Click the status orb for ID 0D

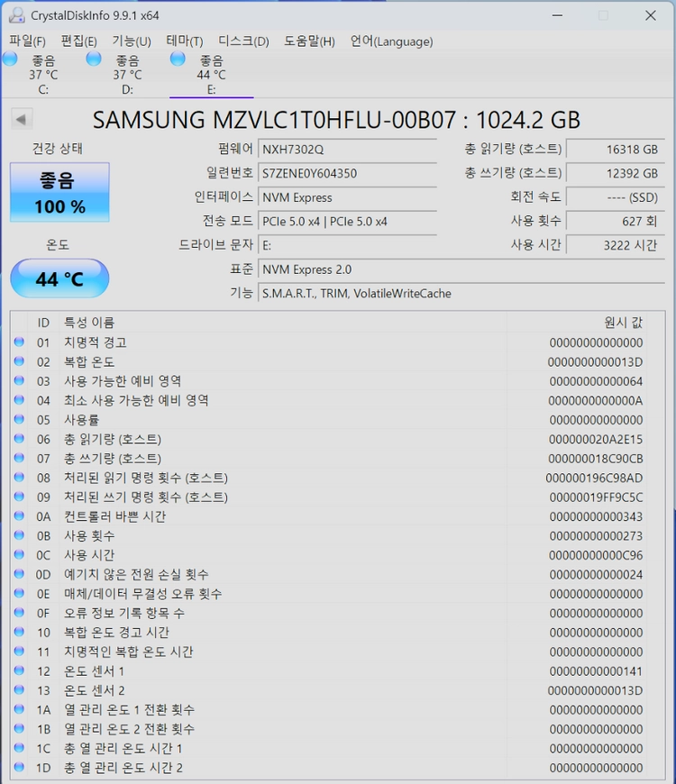coord(19,574)
